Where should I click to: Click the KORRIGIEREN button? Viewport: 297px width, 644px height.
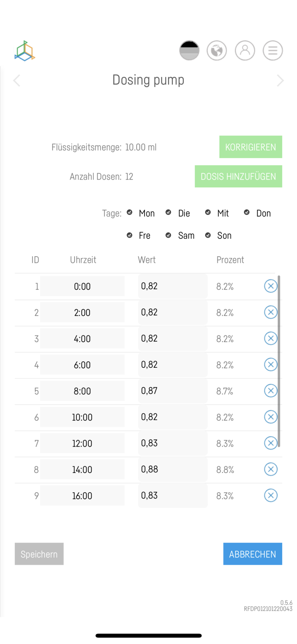[x=251, y=147]
